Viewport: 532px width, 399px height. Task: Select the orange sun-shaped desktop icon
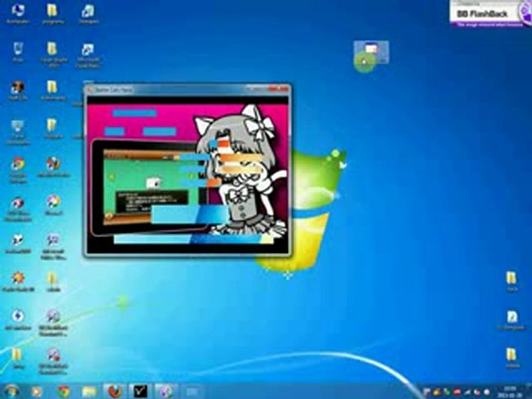coord(18,281)
